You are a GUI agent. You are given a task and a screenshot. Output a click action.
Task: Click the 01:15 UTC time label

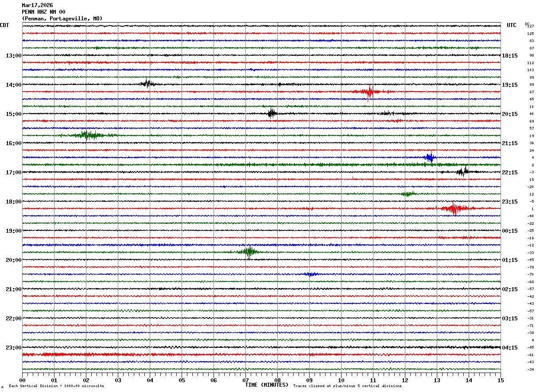pos(510,260)
